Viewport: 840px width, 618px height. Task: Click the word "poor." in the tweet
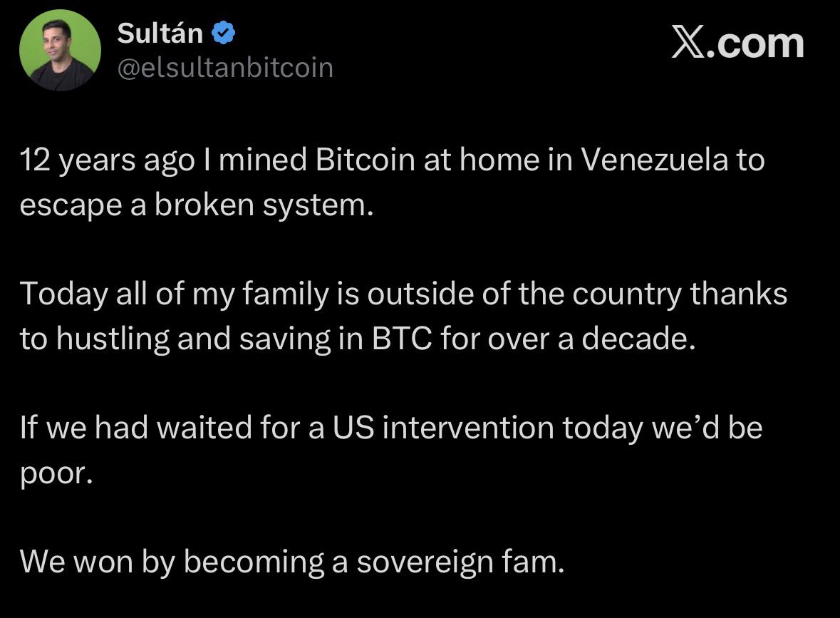tap(56, 473)
